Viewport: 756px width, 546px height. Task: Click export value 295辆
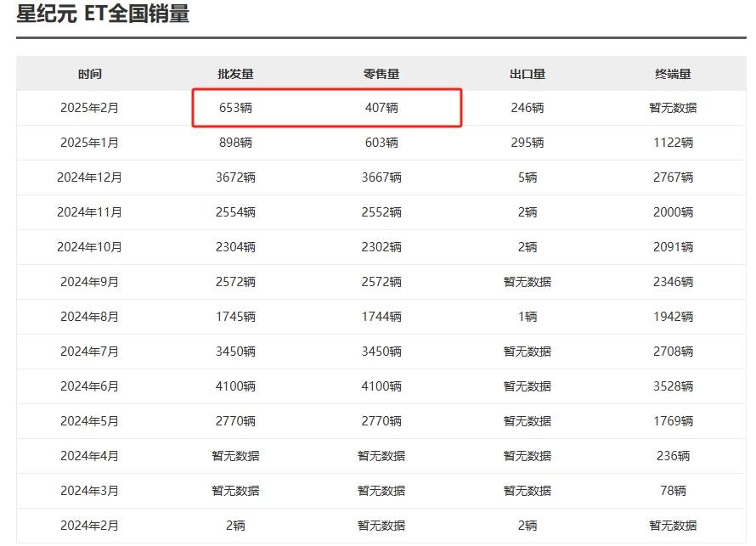click(528, 143)
